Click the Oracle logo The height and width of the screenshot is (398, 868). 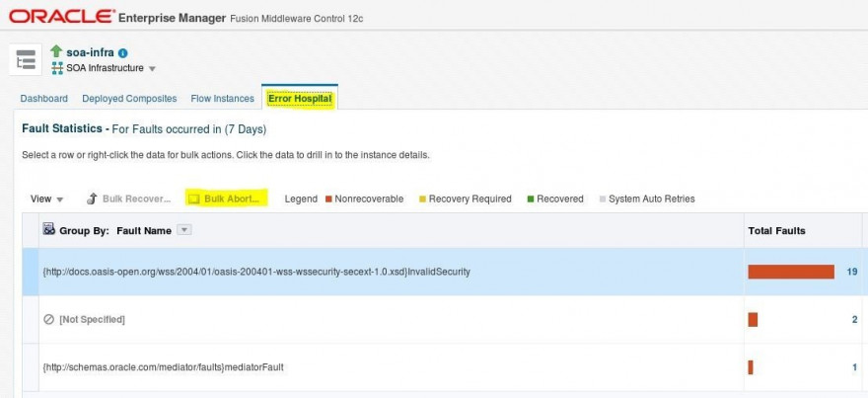point(61,17)
